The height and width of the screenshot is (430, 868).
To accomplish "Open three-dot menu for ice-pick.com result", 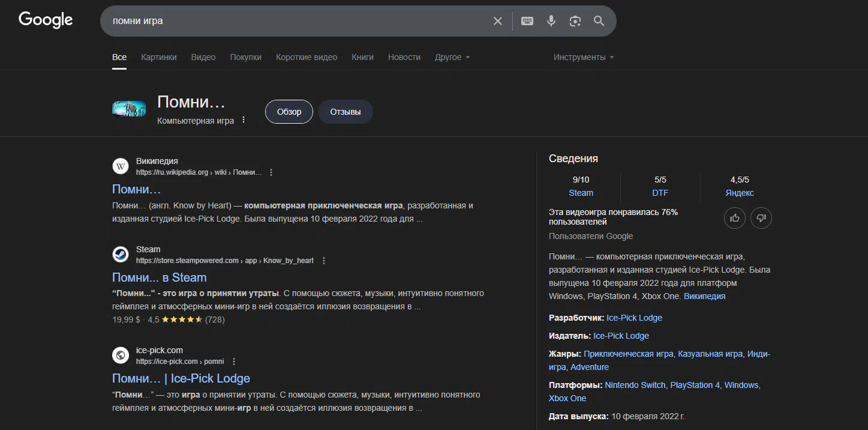I will (234, 362).
